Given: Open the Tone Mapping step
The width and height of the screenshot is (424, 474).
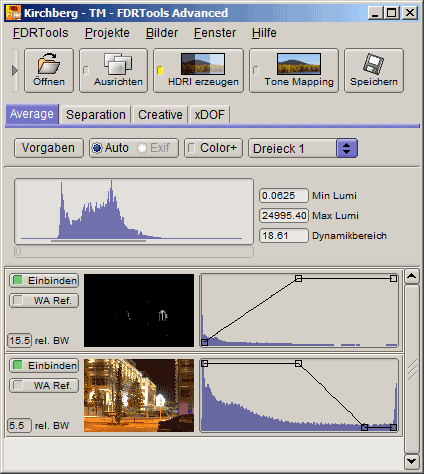Looking at the screenshot, I should (x=294, y=70).
